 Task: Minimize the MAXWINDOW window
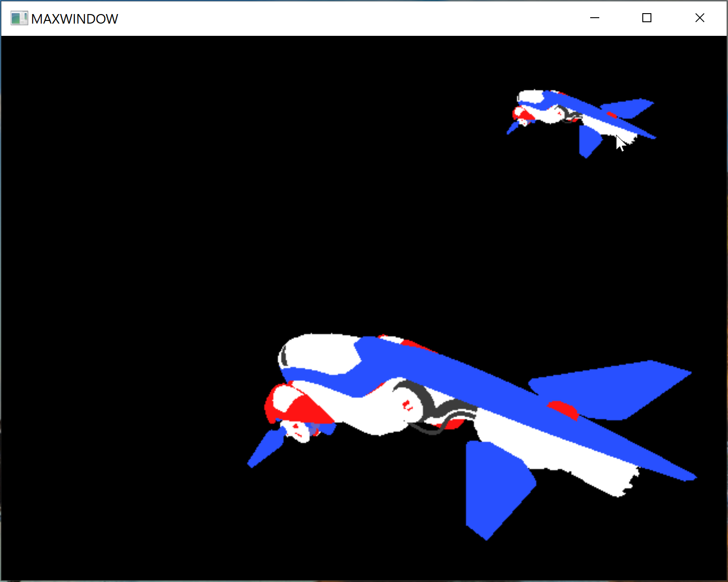coord(594,18)
